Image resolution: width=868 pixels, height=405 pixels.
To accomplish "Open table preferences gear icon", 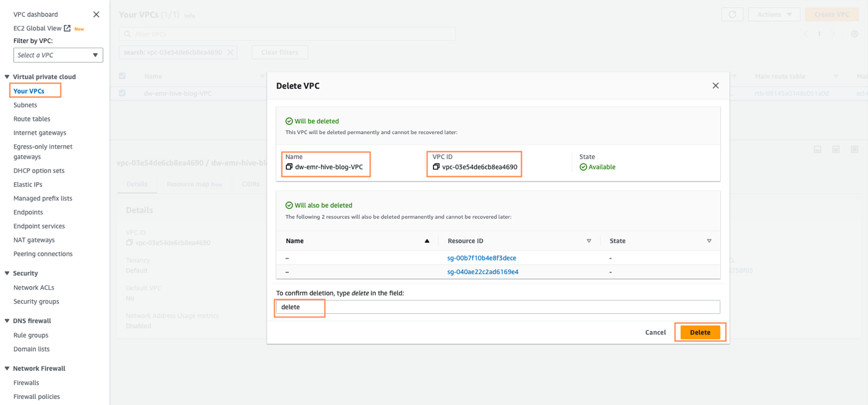I will click(854, 34).
